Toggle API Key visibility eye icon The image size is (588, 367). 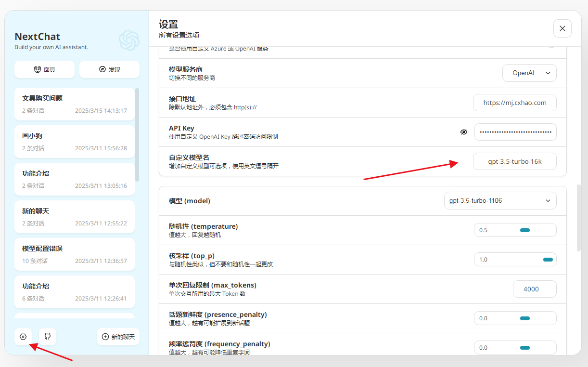[x=464, y=132]
